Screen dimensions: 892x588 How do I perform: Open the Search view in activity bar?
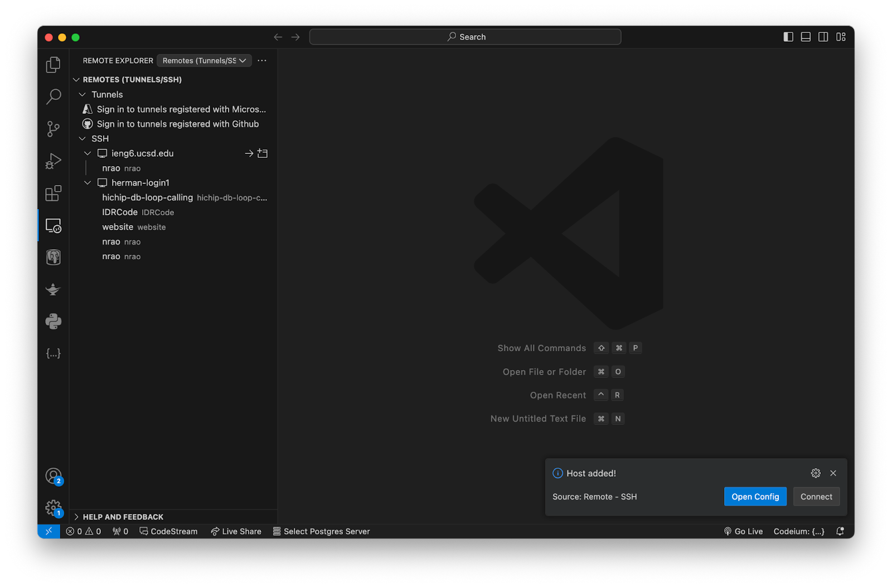click(53, 97)
